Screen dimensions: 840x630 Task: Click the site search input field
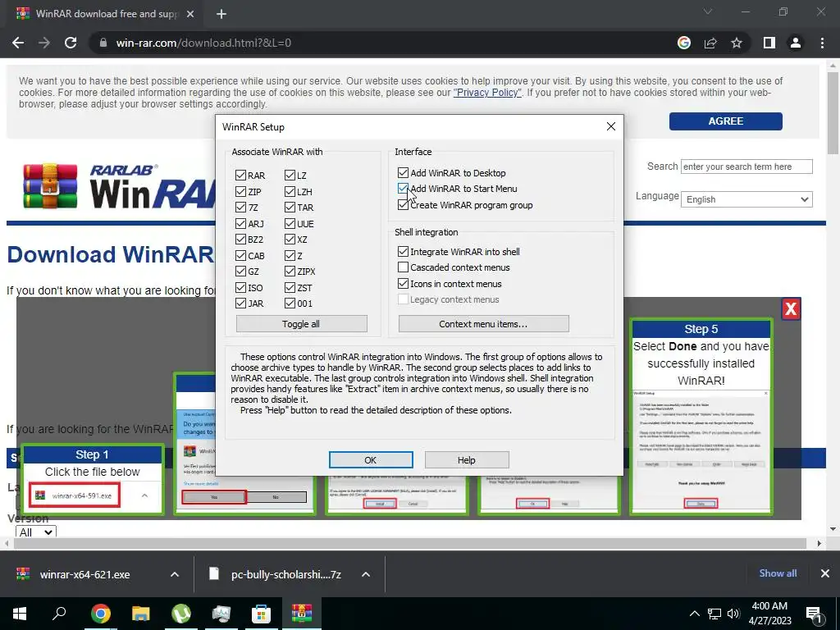click(x=746, y=167)
